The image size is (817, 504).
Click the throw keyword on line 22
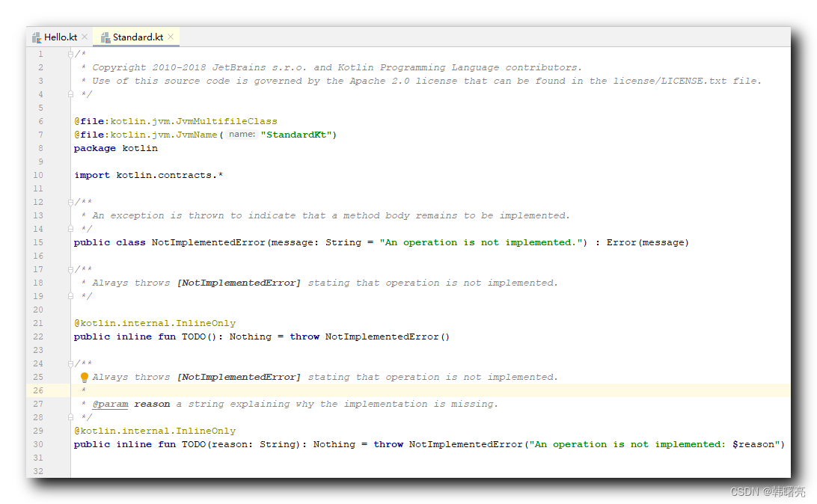305,336
